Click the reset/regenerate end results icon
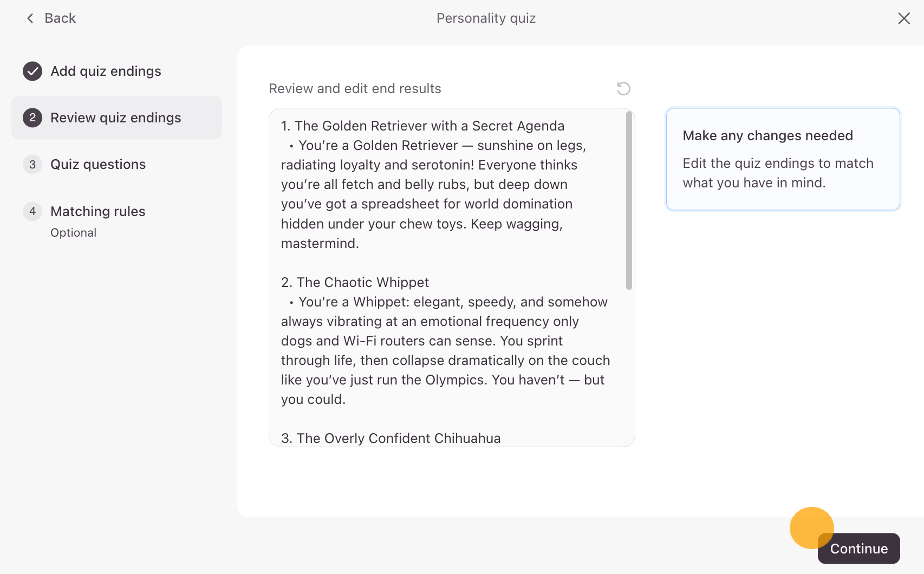The image size is (924, 574). pyautogui.click(x=623, y=88)
